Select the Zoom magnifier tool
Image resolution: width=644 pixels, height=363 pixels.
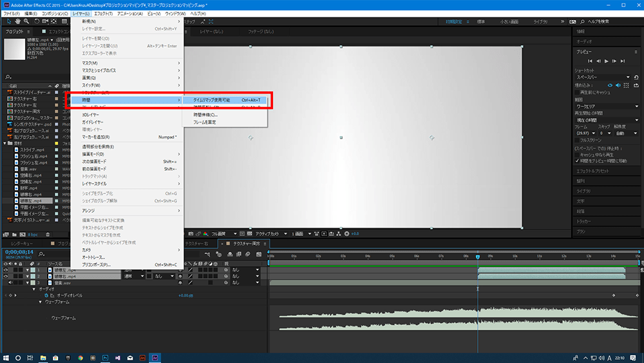pos(26,21)
